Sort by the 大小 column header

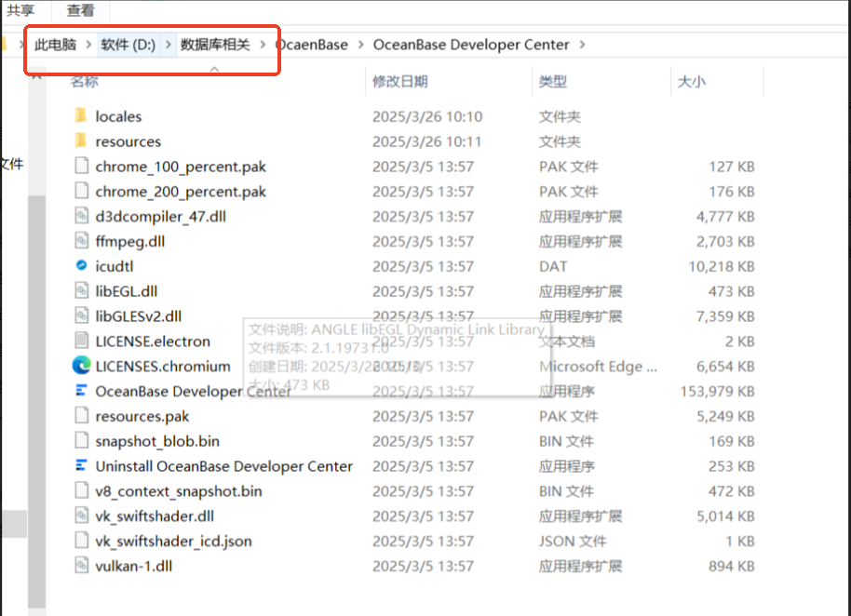tap(692, 81)
